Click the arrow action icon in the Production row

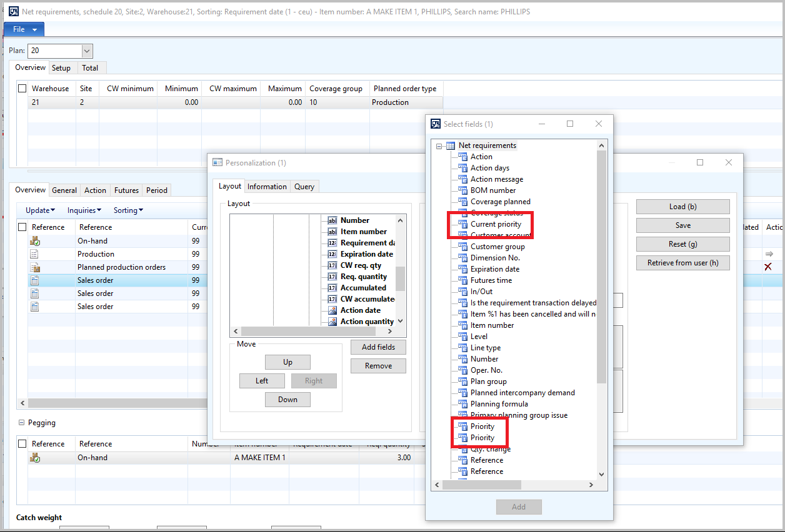[x=769, y=254]
